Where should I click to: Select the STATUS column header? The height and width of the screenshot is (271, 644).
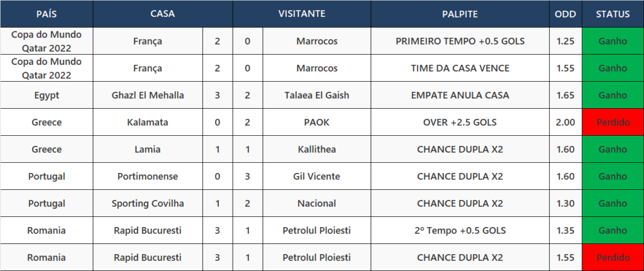pos(613,14)
